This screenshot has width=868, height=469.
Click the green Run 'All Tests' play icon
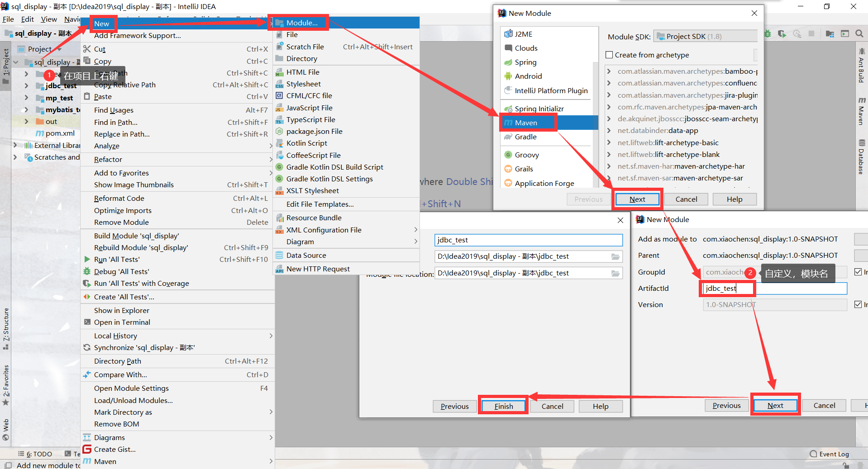[x=87, y=259]
